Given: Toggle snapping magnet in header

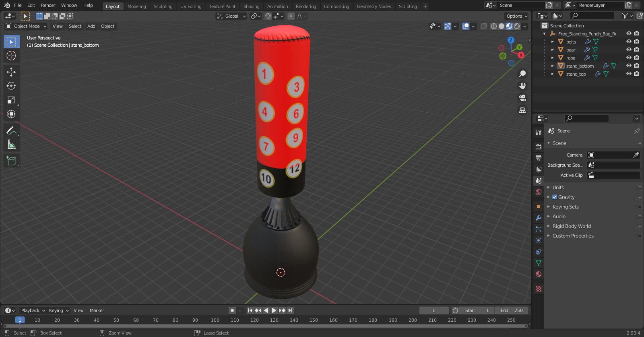Looking at the screenshot, I should pyautogui.click(x=268, y=16).
